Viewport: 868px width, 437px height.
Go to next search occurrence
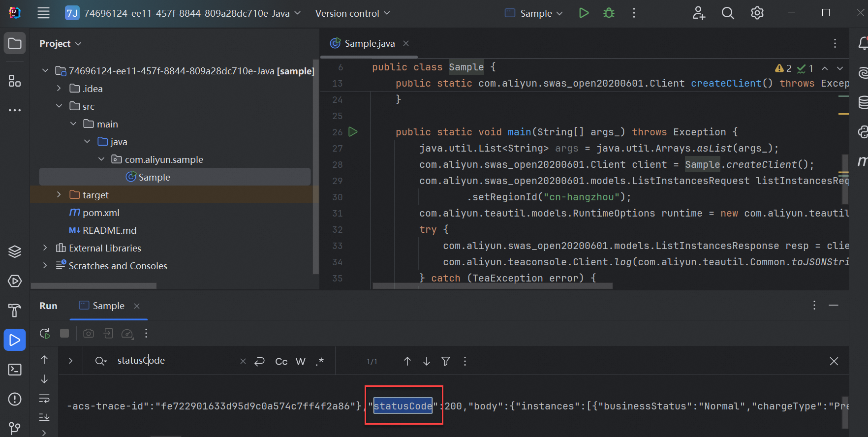427,361
